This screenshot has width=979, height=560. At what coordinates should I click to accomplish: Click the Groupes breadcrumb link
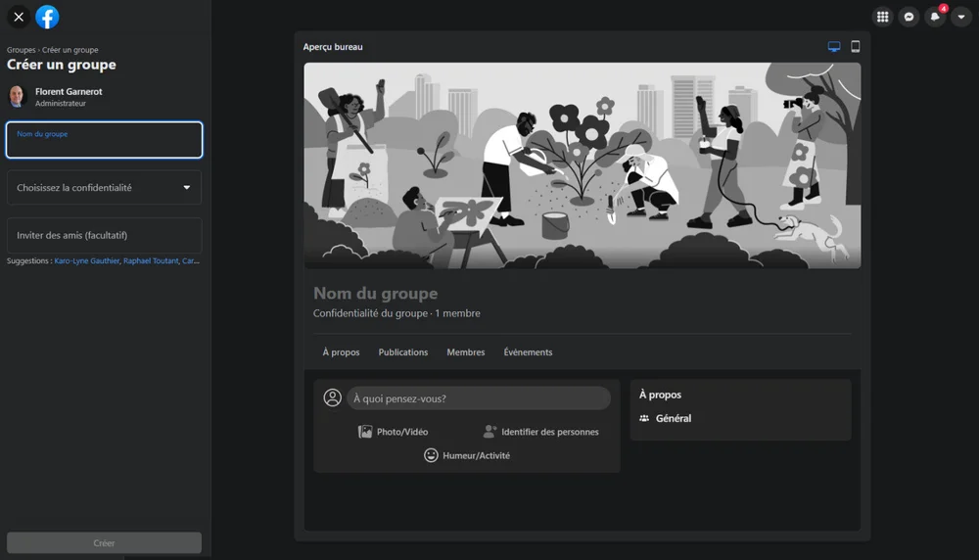pos(22,50)
